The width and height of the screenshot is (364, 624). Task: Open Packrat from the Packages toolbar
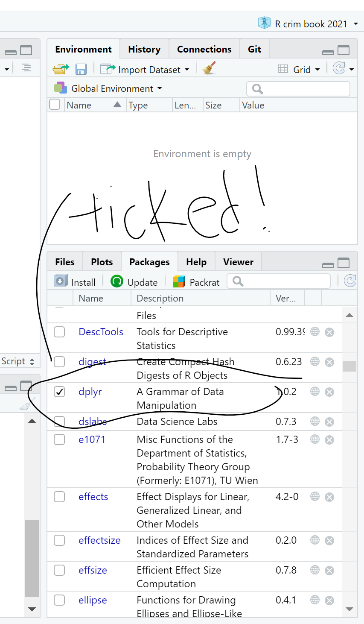point(196,281)
